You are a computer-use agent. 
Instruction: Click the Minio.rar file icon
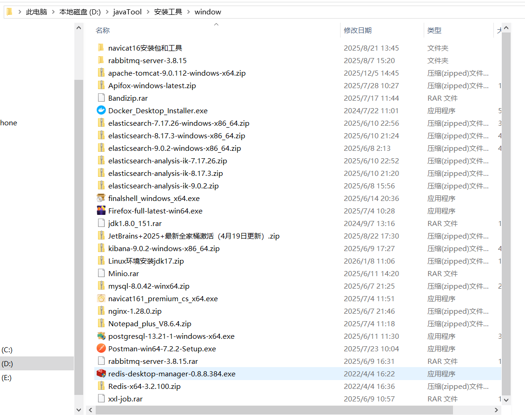click(x=101, y=273)
